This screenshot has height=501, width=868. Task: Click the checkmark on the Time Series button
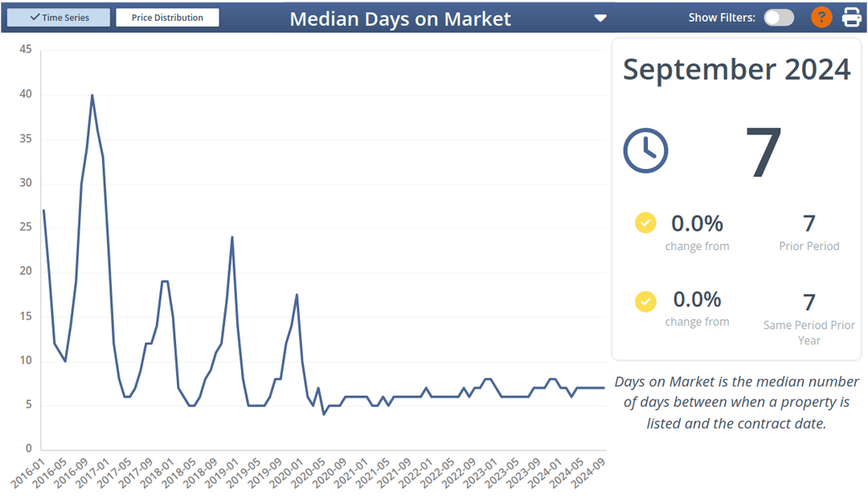33,16
